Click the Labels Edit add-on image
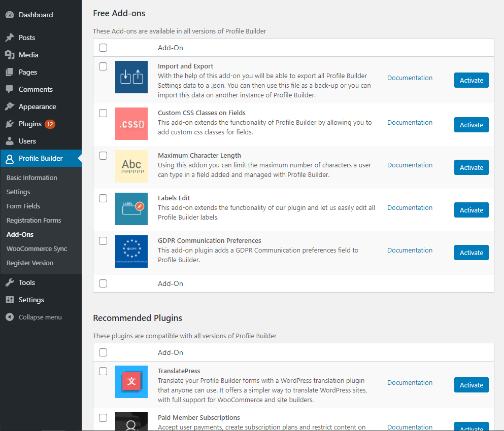504x431 pixels. tap(131, 209)
